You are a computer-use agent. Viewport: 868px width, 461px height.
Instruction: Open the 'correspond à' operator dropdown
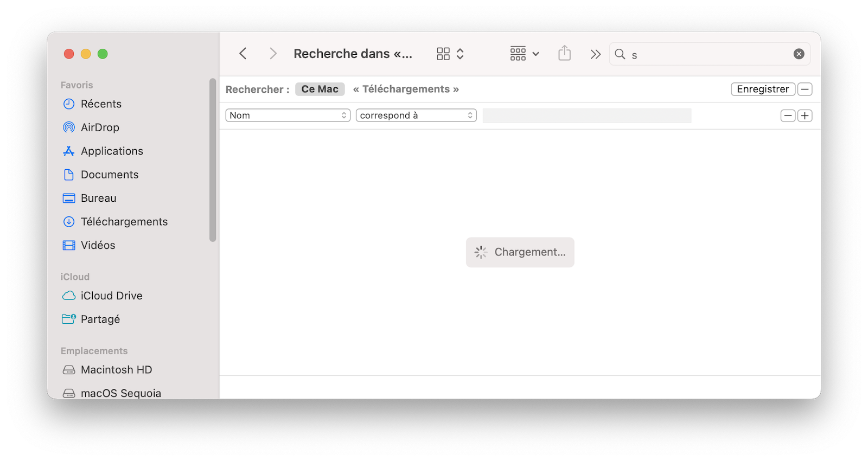click(416, 116)
